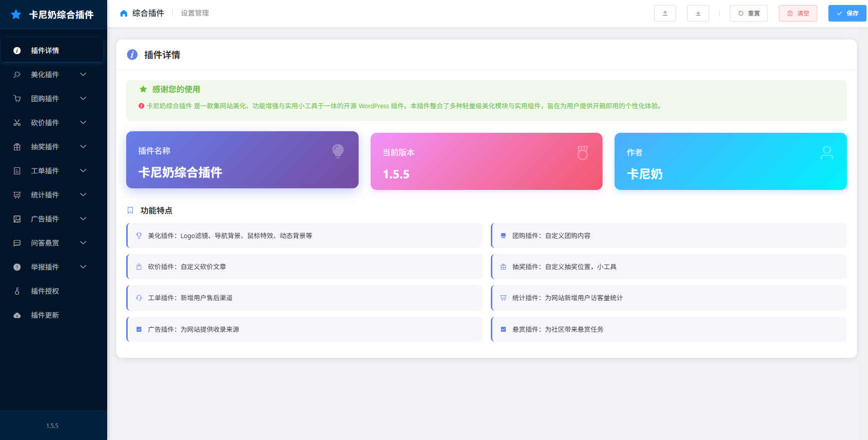
Task: Expand the 抽奖插件 dropdown arrow
Action: 83,147
